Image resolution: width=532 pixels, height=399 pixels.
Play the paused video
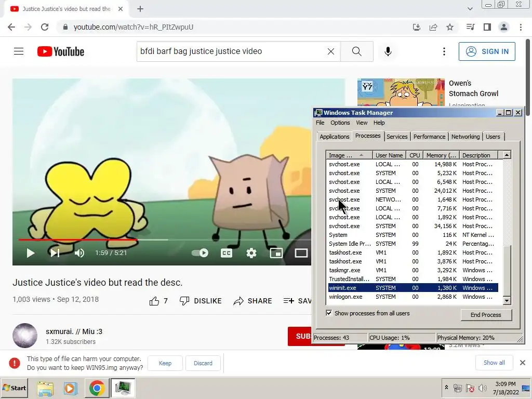[x=31, y=253]
